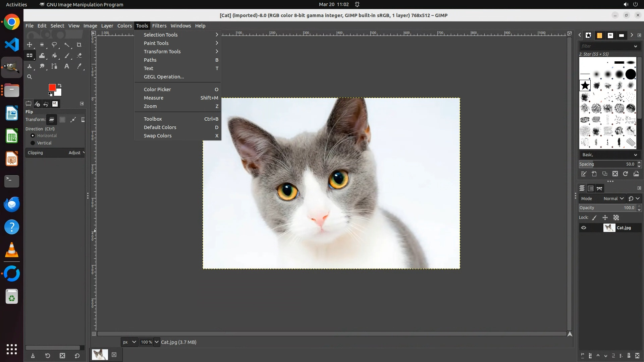Toggle the lock alpha channel option
This screenshot has width=644, height=362.
click(616, 218)
